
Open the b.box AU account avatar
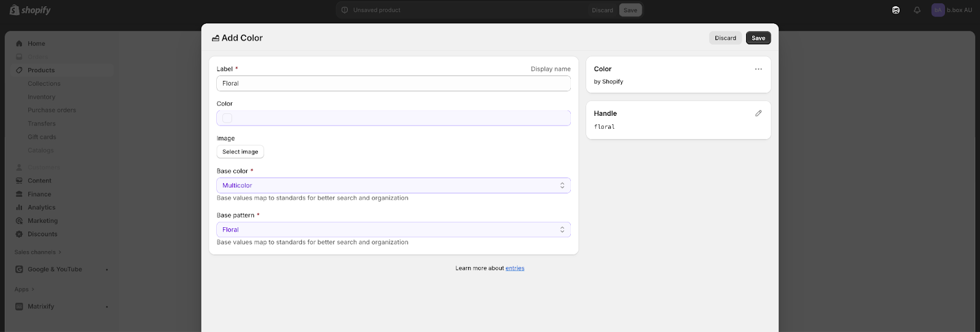point(938,10)
